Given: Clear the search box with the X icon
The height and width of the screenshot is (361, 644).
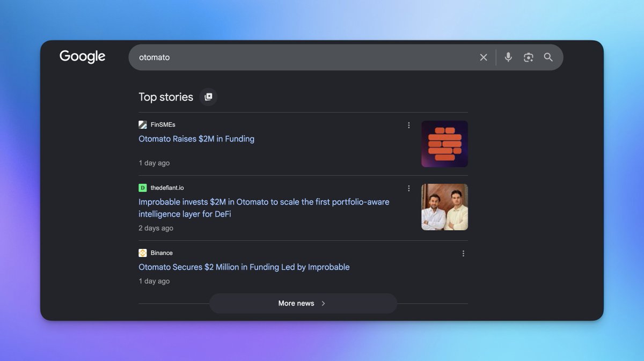Looking at the screenshot, I should [484, 57].
